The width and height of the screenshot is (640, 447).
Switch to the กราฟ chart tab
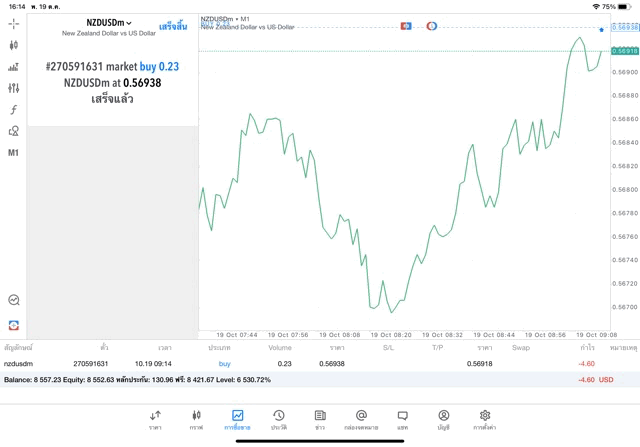tap(196, 420)
